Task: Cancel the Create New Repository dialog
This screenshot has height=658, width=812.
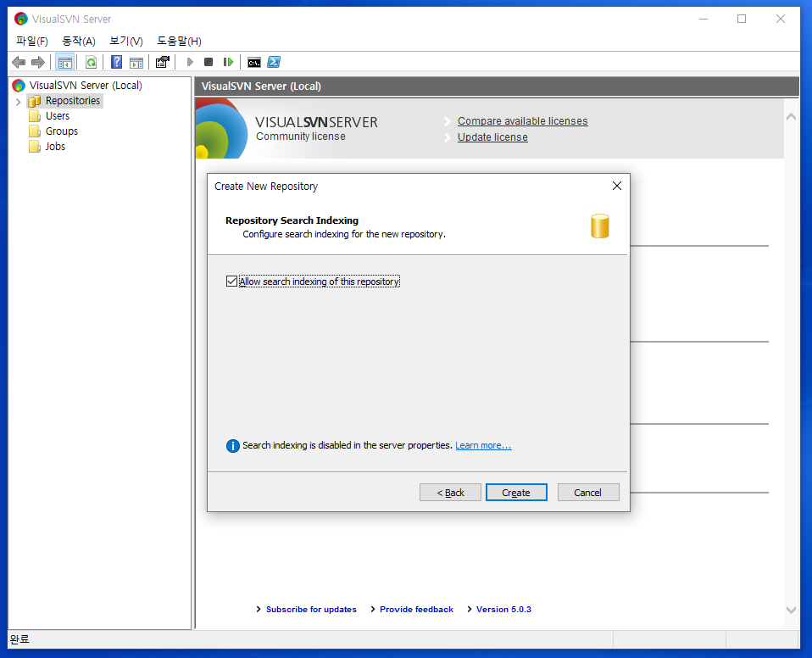Action: click(x=587, y=492)
